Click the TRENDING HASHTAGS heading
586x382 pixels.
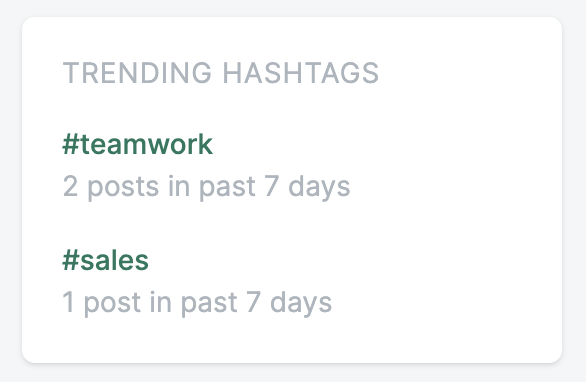click(x=221, y=73)
